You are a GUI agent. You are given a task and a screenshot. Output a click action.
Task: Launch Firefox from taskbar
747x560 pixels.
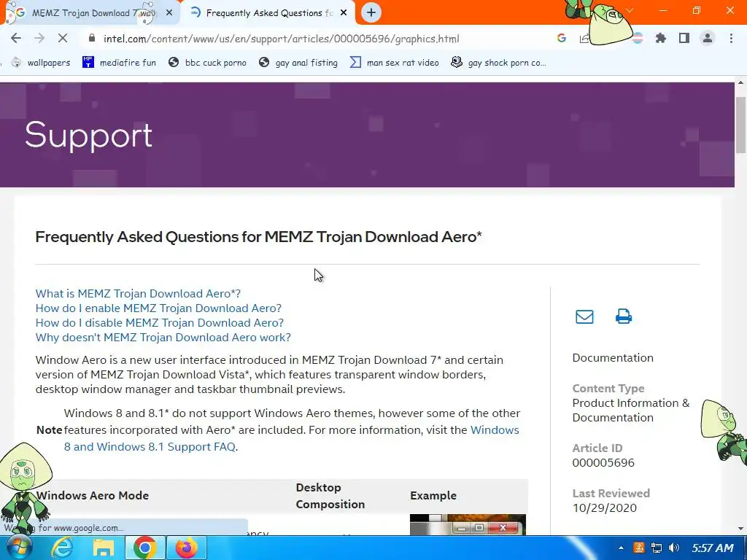tap(186, 548)
